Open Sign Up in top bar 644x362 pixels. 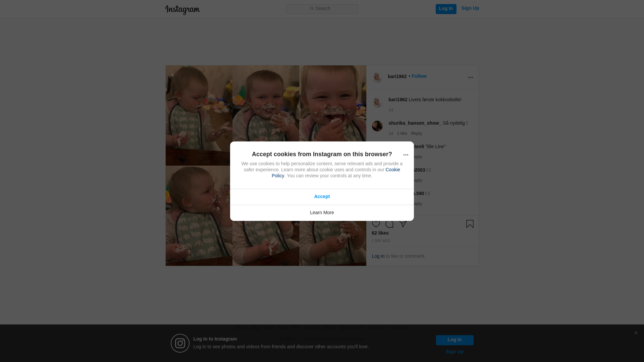tap(470, 8)
